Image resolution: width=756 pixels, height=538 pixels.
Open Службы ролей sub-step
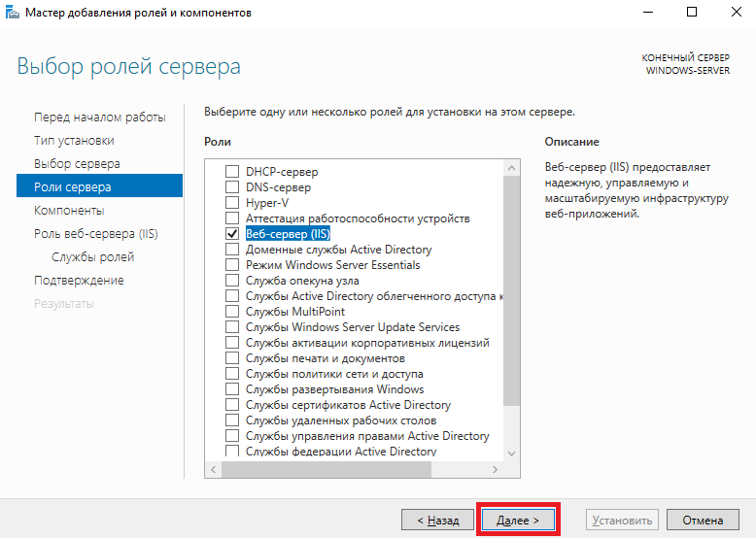[92, 257]
